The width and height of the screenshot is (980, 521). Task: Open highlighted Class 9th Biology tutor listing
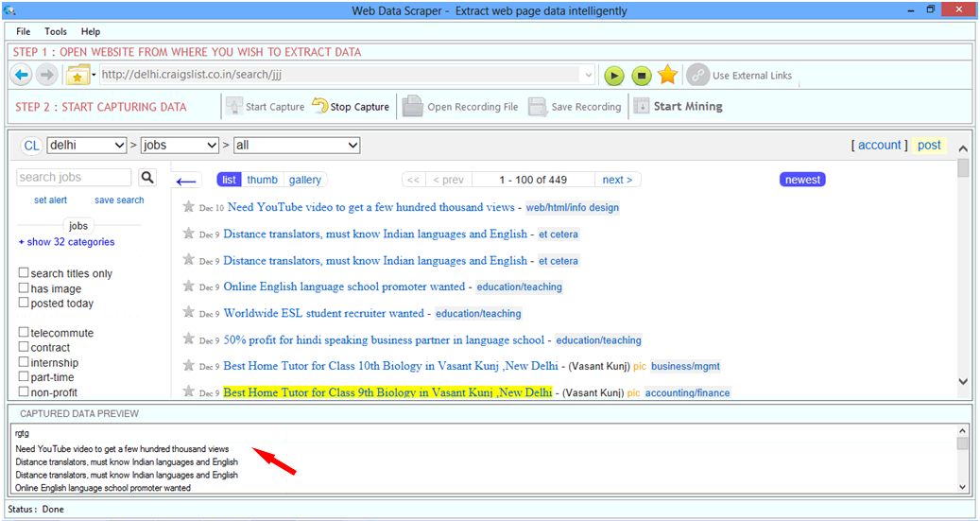point(387,392)
